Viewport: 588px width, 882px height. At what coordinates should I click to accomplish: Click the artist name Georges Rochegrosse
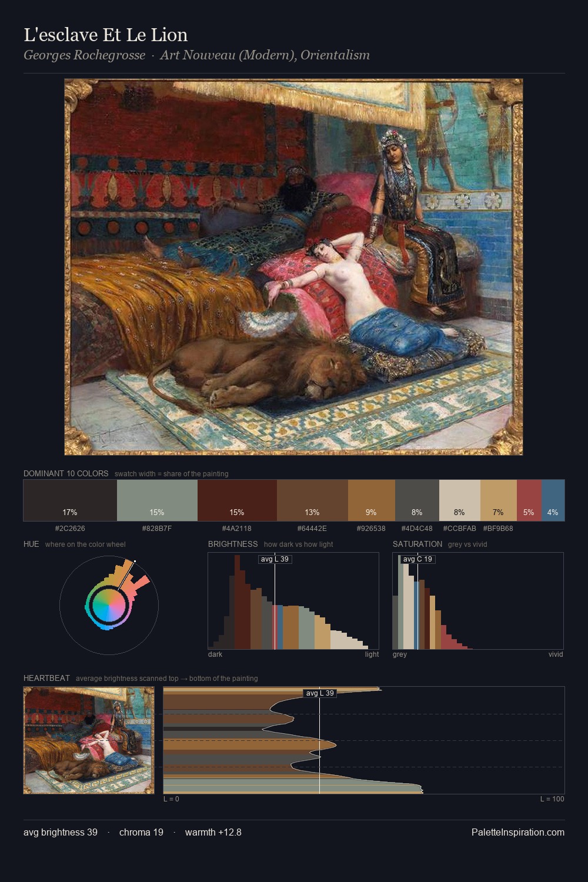pos(84,55)
